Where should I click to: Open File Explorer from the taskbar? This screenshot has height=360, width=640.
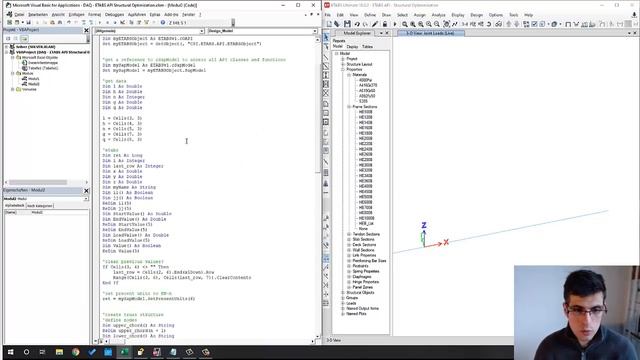click(x=59, y=352)
